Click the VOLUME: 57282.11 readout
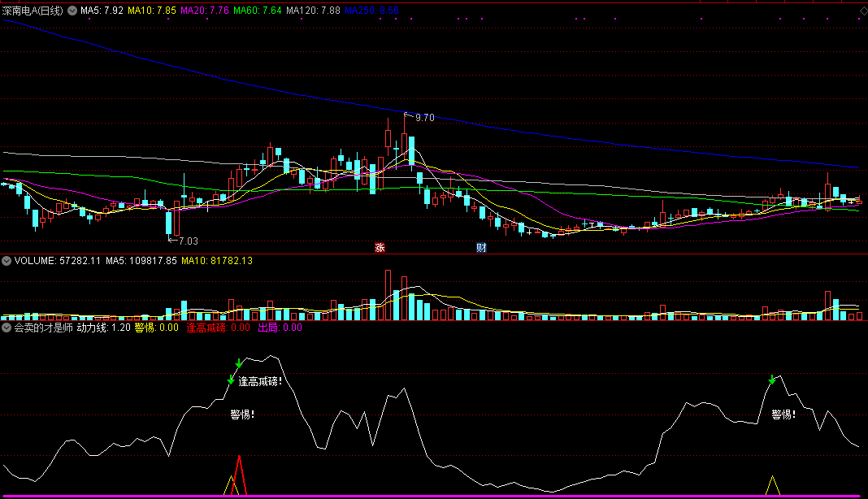The height and width of the screenshot is (499, 868). [58, 261]
